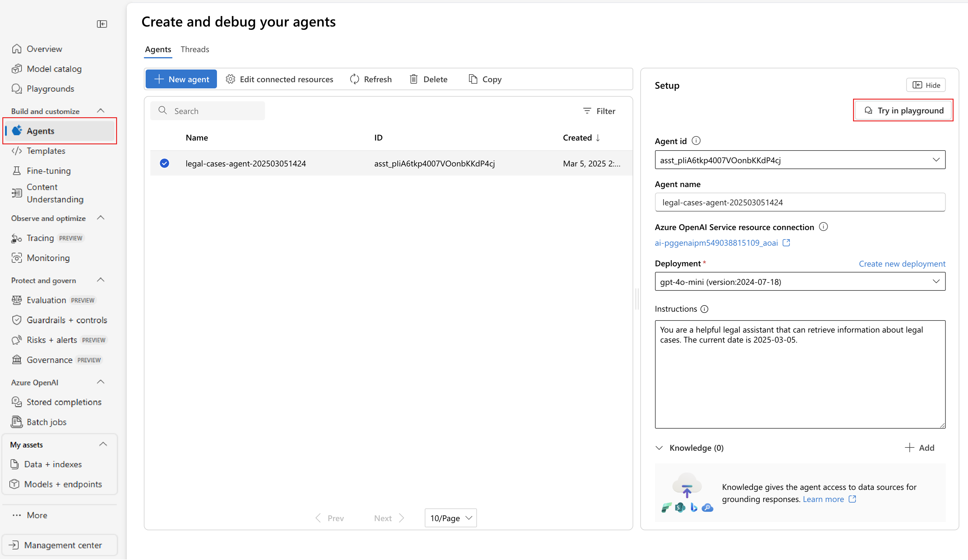Open Guardrails + controls settings
This screenshot has height=560, width=968.
[67, 320]
